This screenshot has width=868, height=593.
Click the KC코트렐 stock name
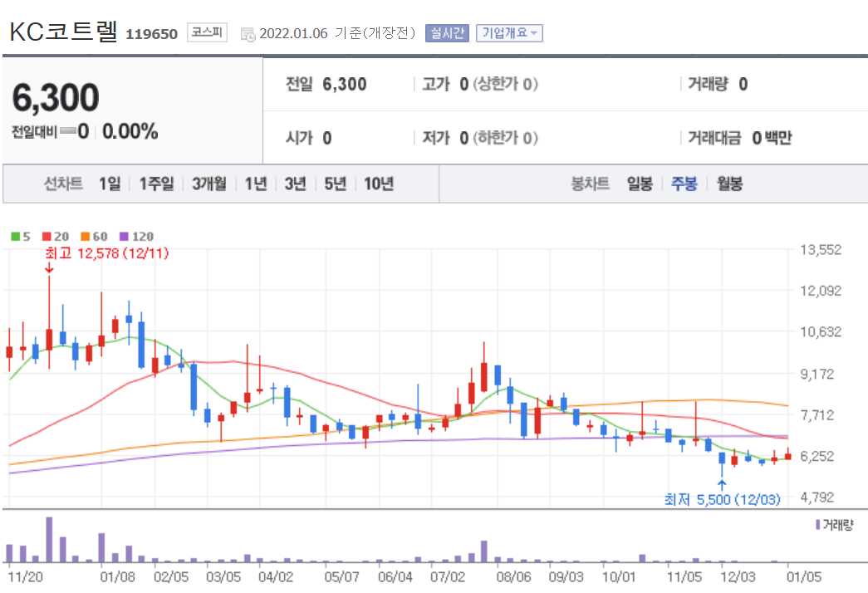point(64,32)
